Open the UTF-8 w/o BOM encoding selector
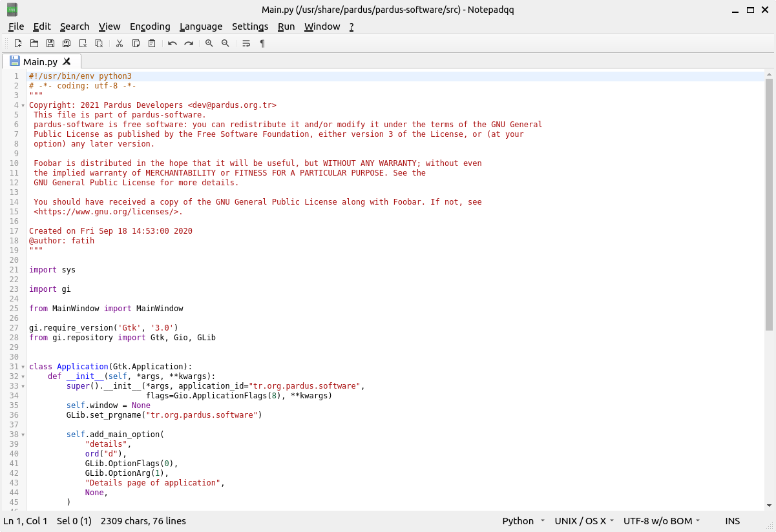This screenshot has height=532, width=776. tap(662, 521)
